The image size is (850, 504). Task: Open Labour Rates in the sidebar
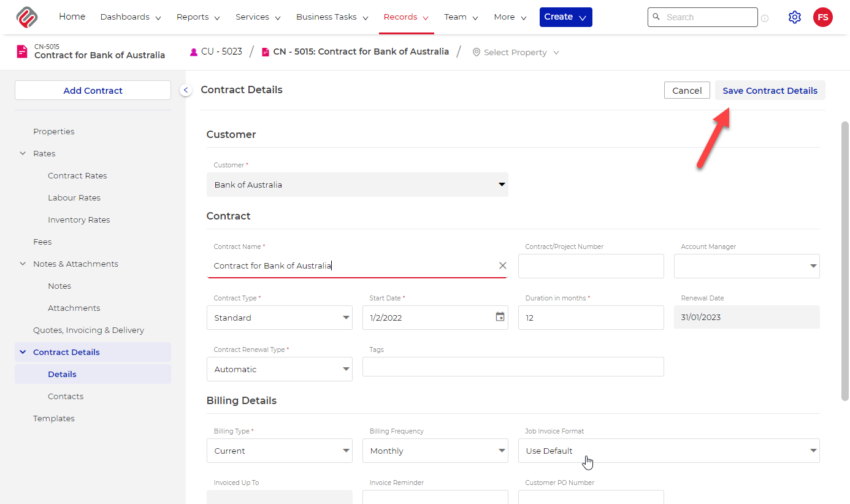point(74,197)
